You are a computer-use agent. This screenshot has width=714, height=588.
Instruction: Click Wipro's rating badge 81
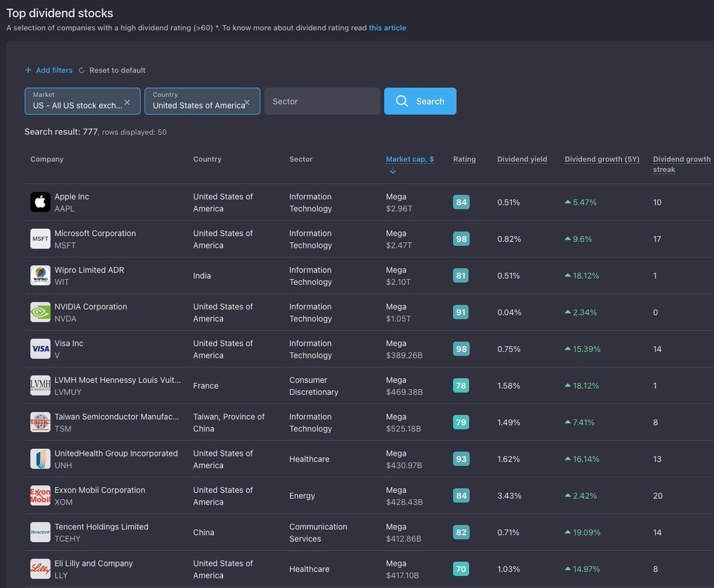(461, 276)
